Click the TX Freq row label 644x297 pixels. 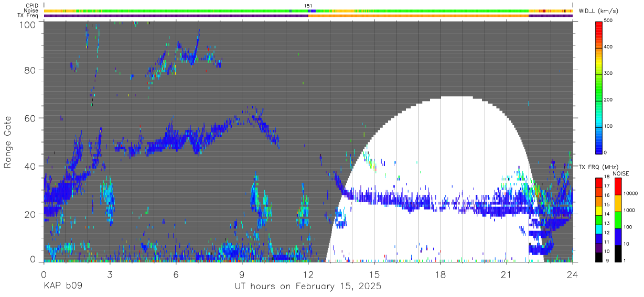pos(28,15)
